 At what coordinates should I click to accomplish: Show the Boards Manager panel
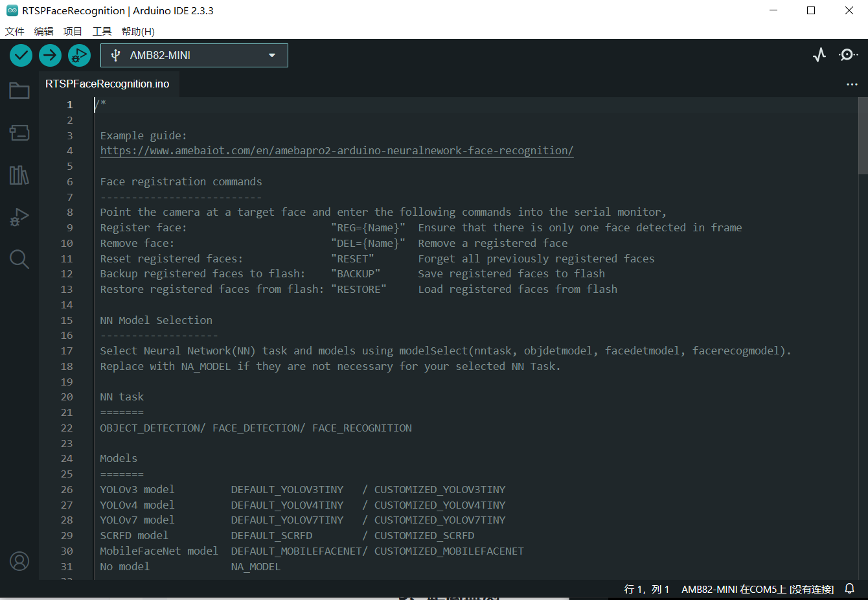(19, 133)
